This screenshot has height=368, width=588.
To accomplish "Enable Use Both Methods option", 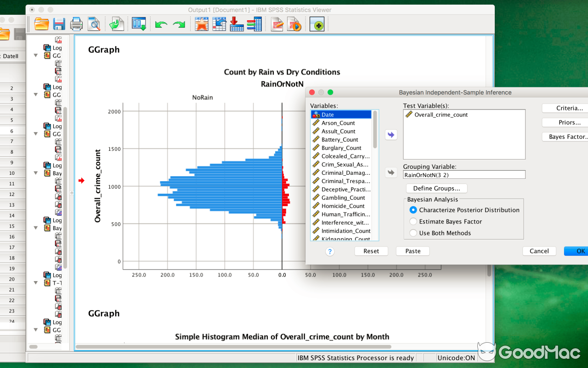I will pos(413,233).
